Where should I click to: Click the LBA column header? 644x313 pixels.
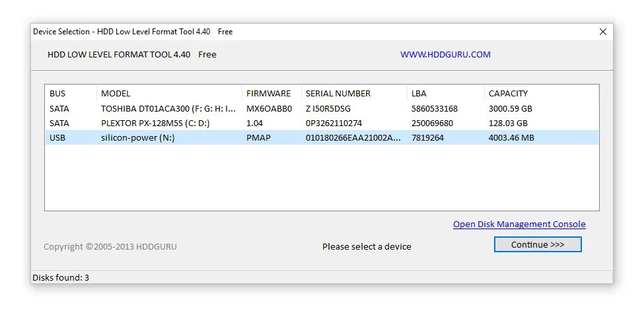point(446,94)
